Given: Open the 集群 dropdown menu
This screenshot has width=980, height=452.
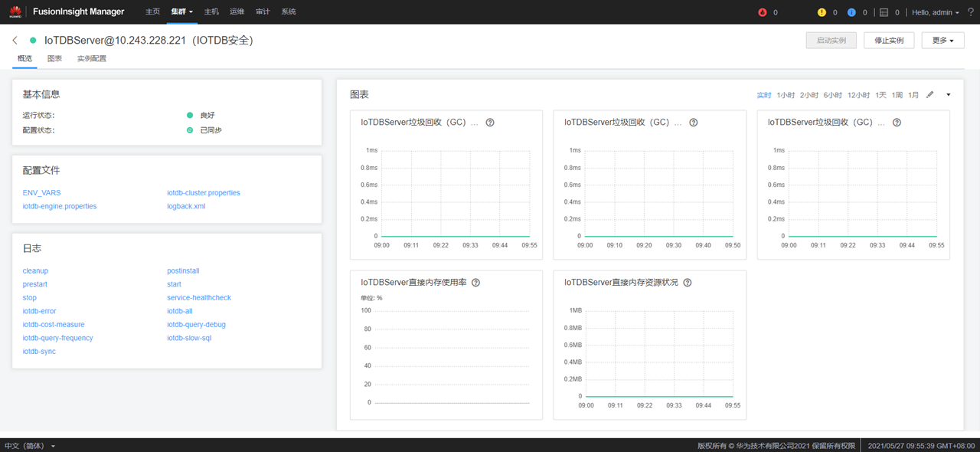Looking at the screenshot, I should (x=182, y=12).
